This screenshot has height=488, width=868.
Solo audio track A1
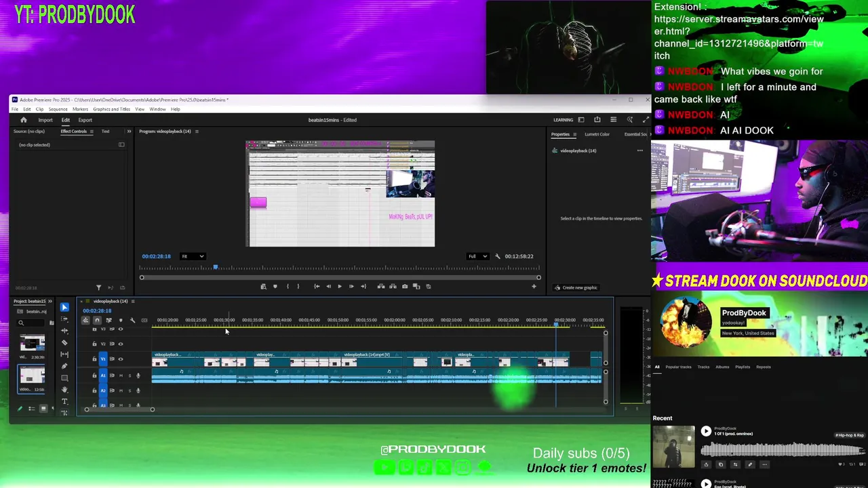click(x=130, y=375)
